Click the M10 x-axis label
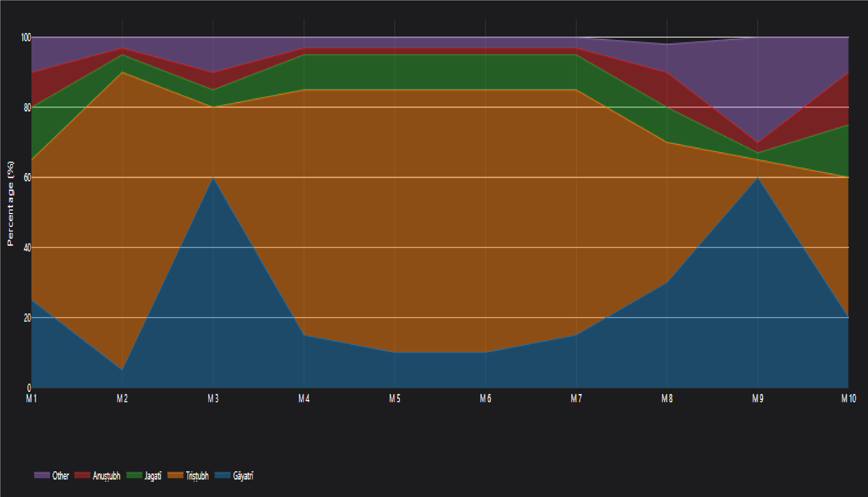The image size is (868, 497). tap(848, 398)
